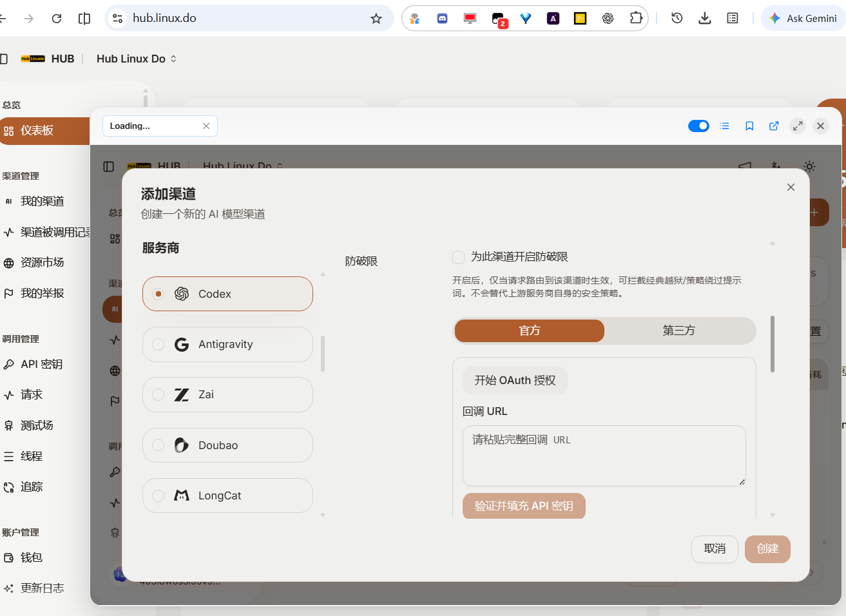Toggle sidebar icon in dimmed inner page
846x616 pixels.
coord(109,166)
